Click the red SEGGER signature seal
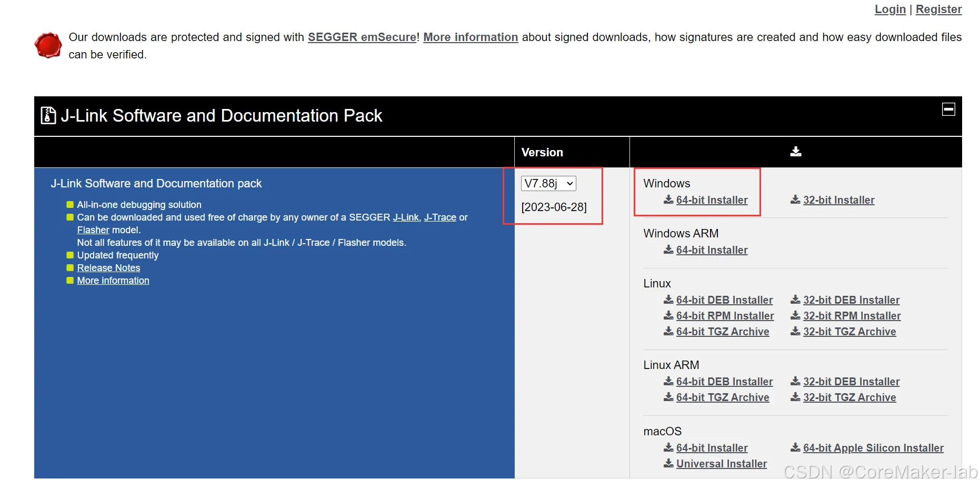Screen dimensions: 980x489 coord(48,45)
